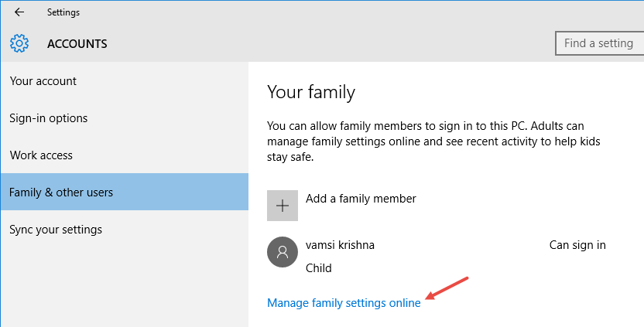Select Work access in the sidebar
The image size is (644, 327).
(x=41, y=155)
